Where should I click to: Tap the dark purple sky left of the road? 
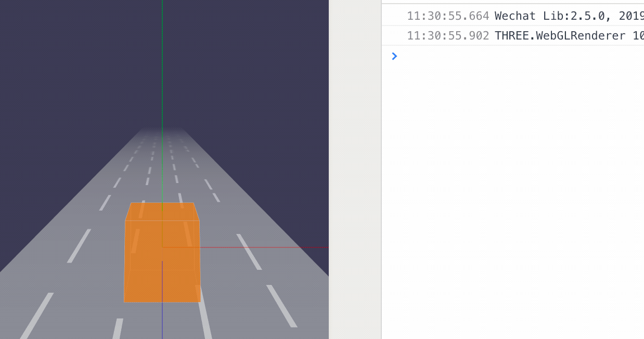pos(62,104)
